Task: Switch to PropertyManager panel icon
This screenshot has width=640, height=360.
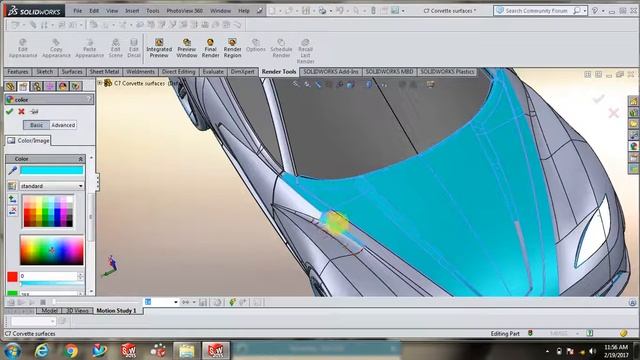Action: point(23,86)
